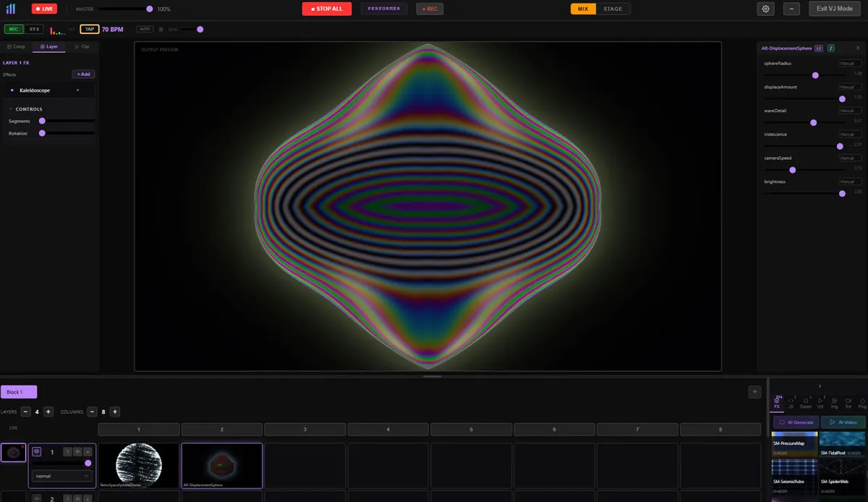Select the RetroSpaceSphereShader clip thumbnail
The image size is (868, 502).
tap(138, 467)
